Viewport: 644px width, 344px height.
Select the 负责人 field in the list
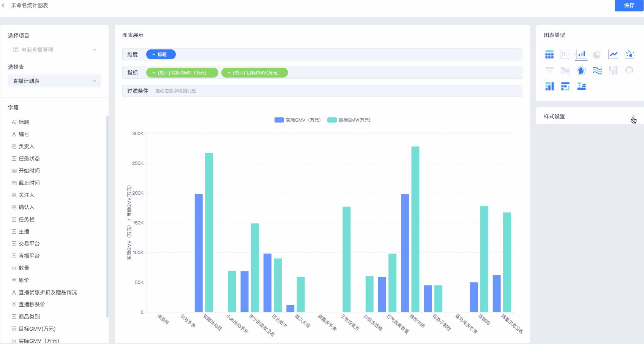click(26, 146)
